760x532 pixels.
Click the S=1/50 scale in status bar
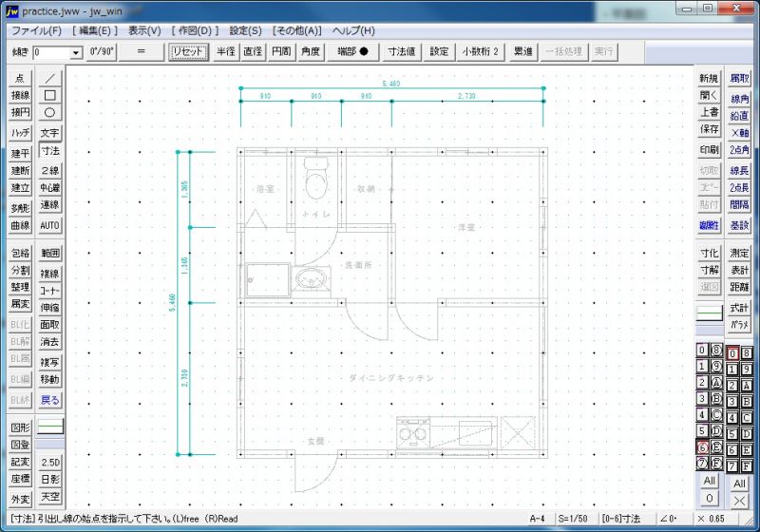[573, 519]
